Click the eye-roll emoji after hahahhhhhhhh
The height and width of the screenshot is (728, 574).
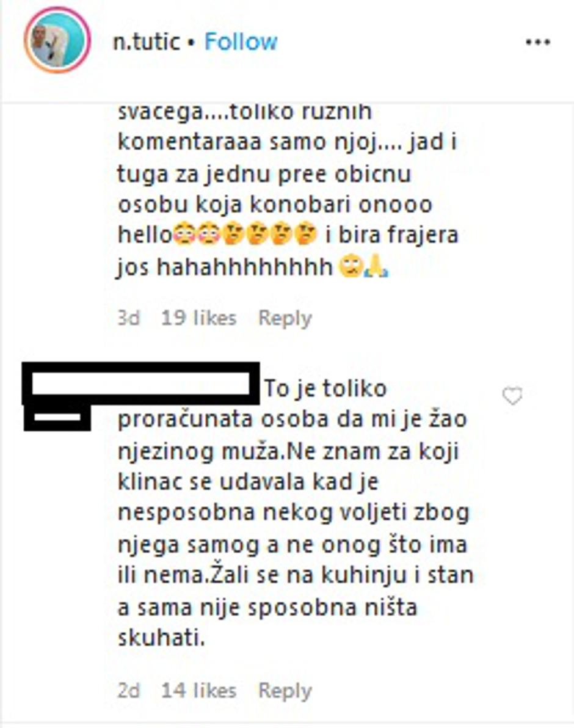click(351, 267)
